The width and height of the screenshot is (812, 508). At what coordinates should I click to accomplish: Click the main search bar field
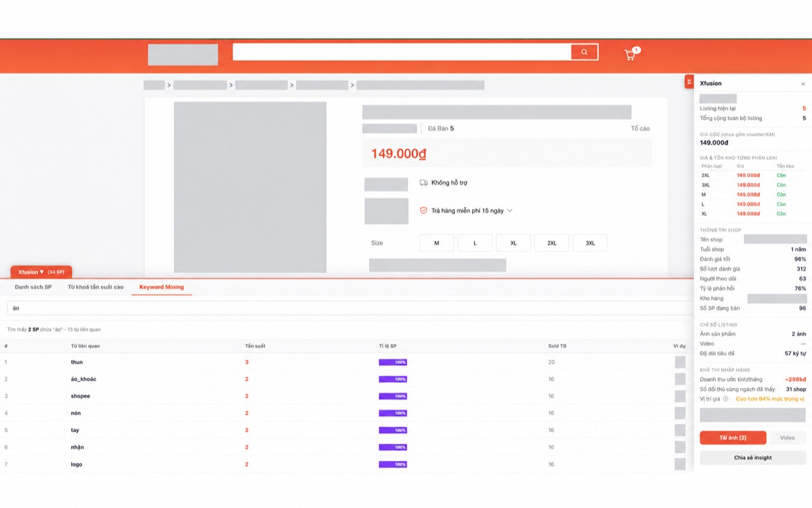402,52
